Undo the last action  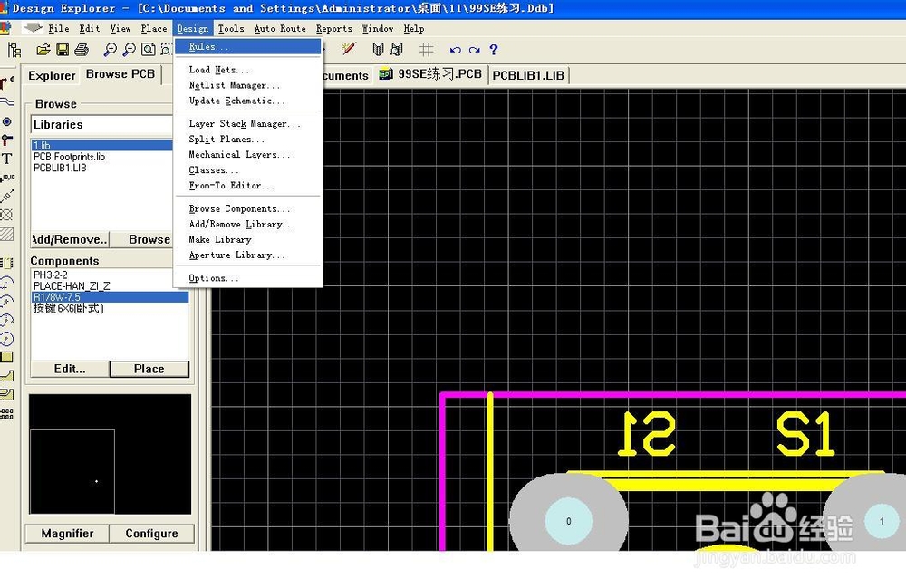click(x=456, y=50)
